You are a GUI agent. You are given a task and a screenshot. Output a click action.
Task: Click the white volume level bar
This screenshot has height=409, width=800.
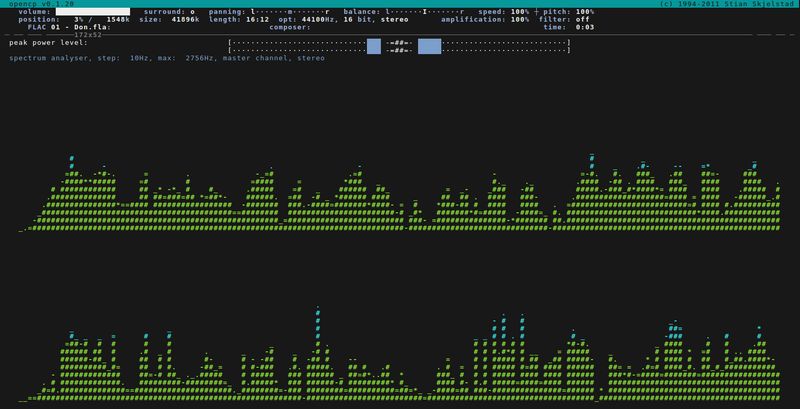tap(92, 11)
